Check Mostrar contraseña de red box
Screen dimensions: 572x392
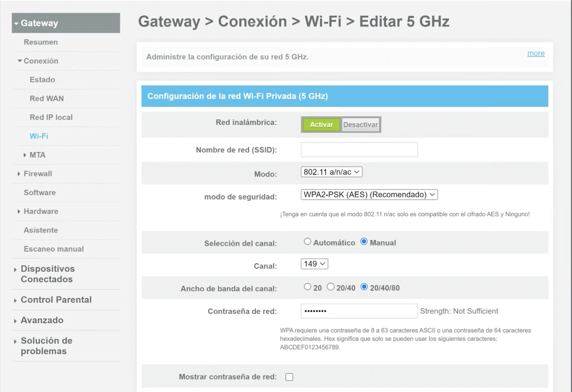tap(289, 377)
